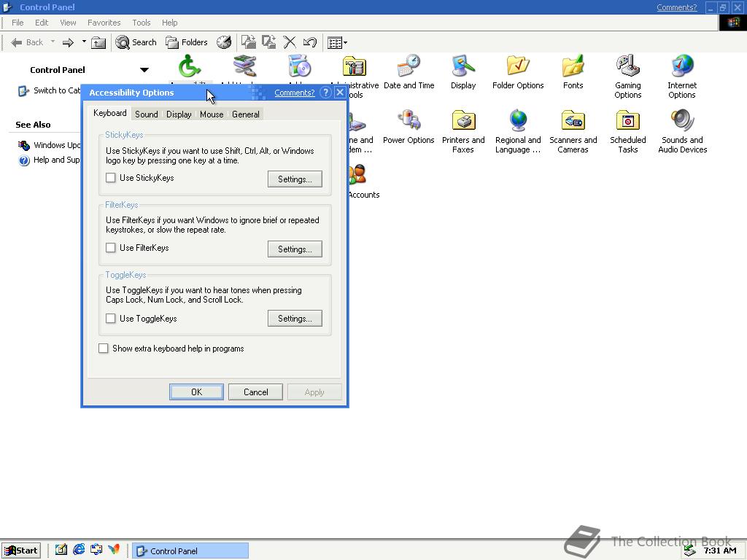The height and width of the screenshot is (560, 747).
Task: Click the Copy To toolbar icon
Action: 269,42
